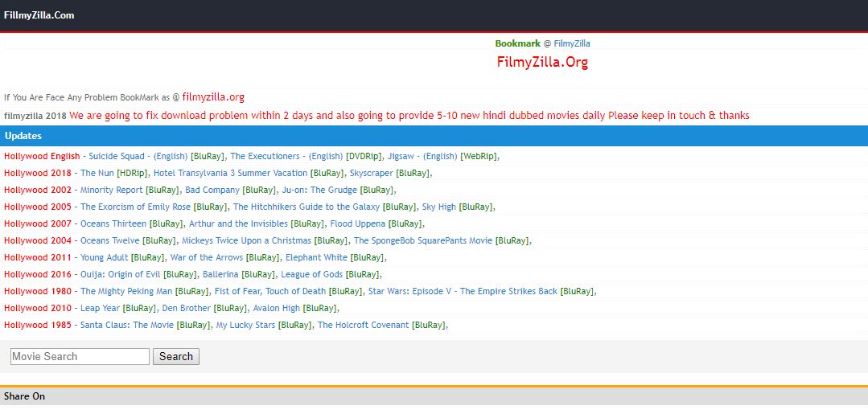Open Minority Report movie link
The height and width of the screenshot is (410, 868).
click(111, 191)
